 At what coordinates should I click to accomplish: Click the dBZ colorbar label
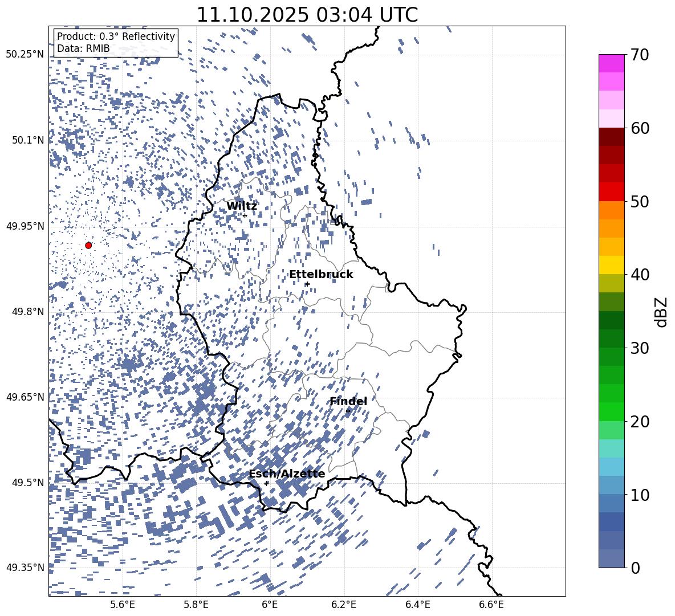tap(661, 312)
